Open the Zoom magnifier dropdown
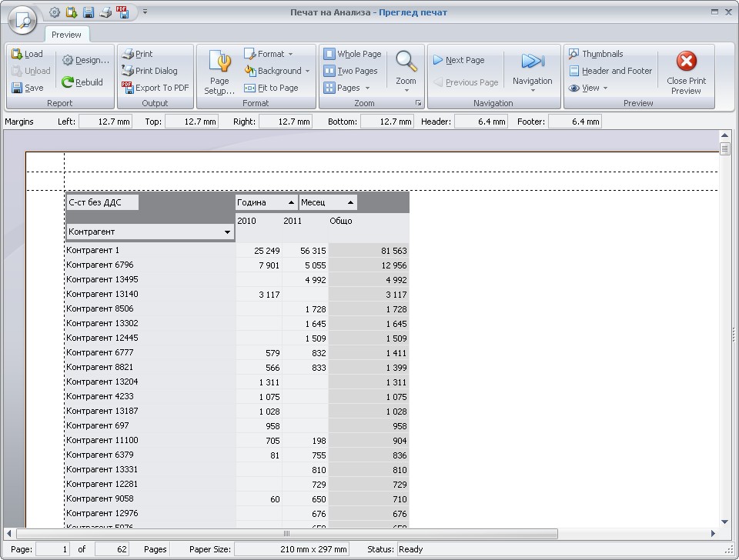739x560 pixels. click(x=406, y=72)
